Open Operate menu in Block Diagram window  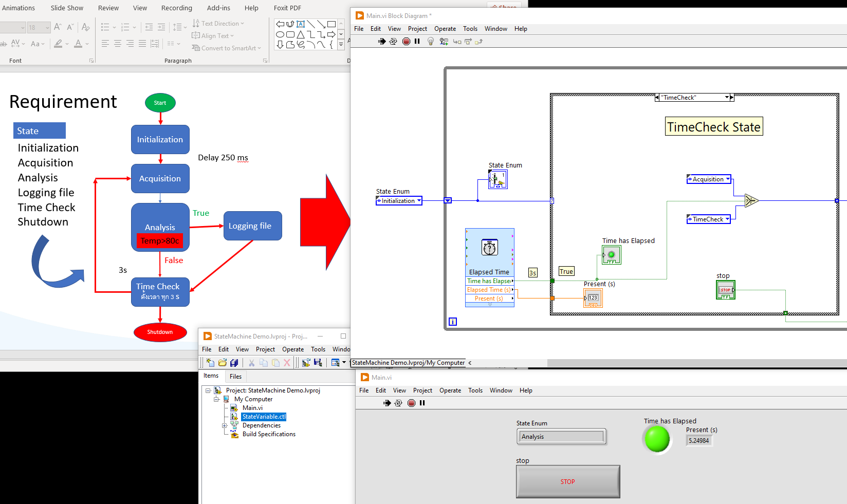pos(445,29)
